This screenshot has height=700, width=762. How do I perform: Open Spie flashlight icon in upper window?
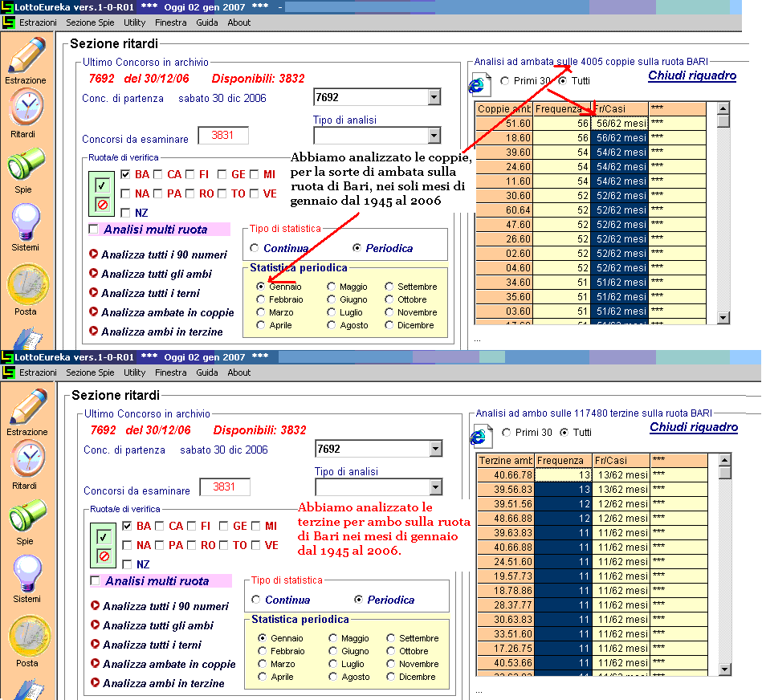(26, 164)
